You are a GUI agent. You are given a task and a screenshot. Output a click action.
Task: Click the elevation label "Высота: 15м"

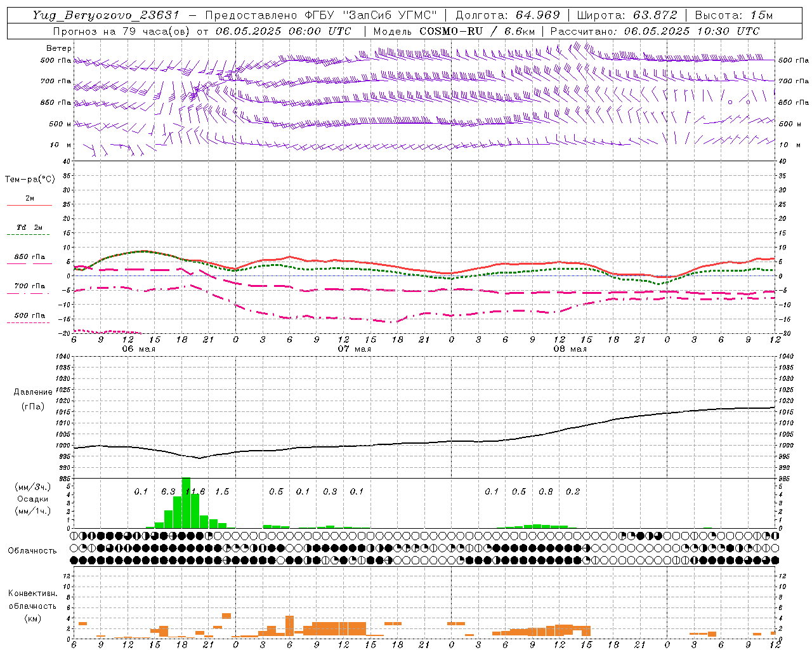734,15
